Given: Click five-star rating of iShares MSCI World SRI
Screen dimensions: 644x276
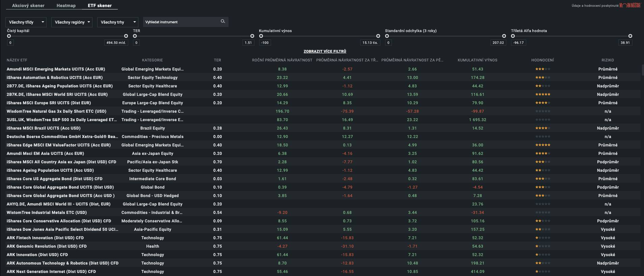Looking at the screenshot, I should pos(542,94).
